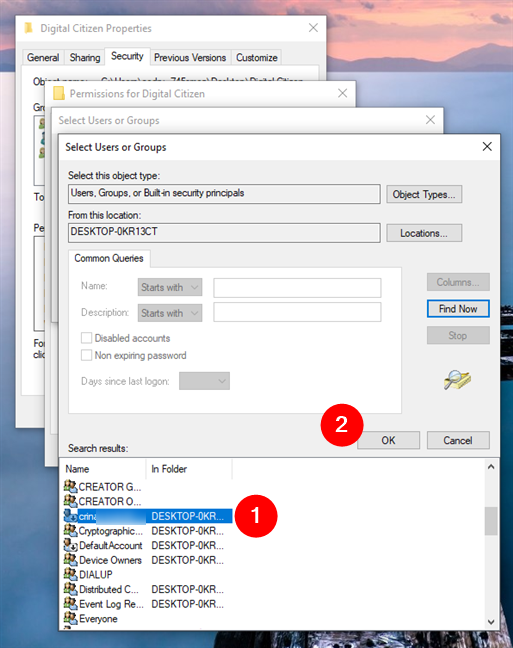Click the search results scrollbar thumb

pos(491,521)
